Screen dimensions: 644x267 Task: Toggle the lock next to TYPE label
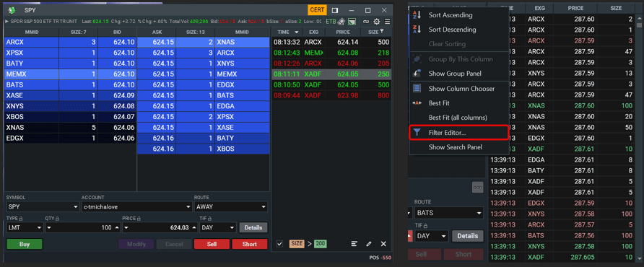[x=20, y=219]
